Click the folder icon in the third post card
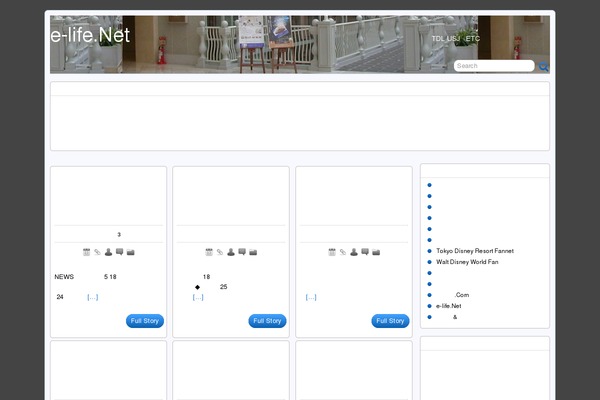This screenshot has height=400, width=600. click(376, 252)
